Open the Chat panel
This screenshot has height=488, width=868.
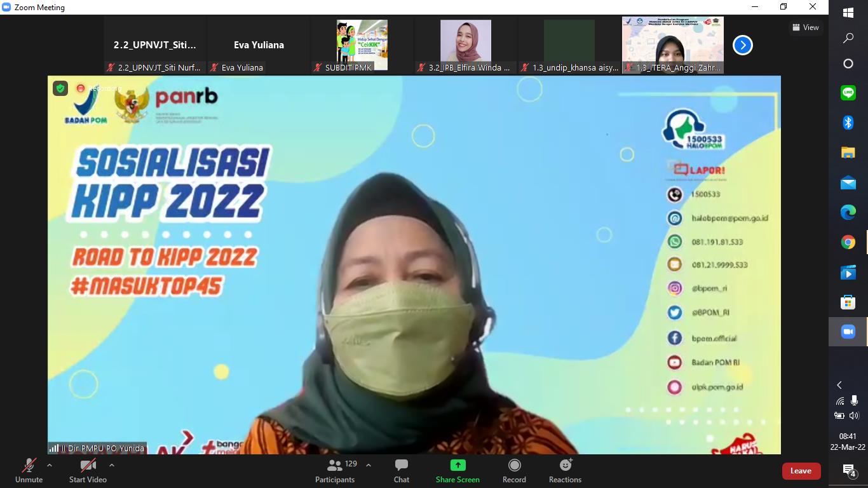click(402, 471)
